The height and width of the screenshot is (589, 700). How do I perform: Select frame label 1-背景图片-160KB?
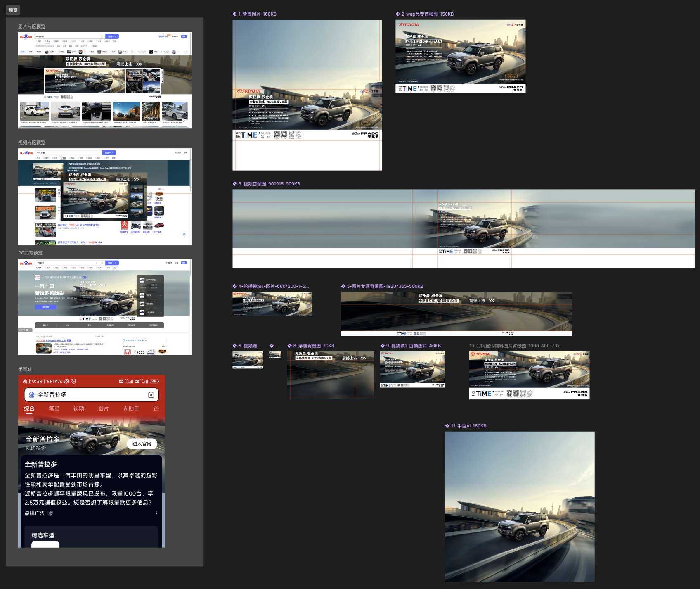tap(257, 14)
